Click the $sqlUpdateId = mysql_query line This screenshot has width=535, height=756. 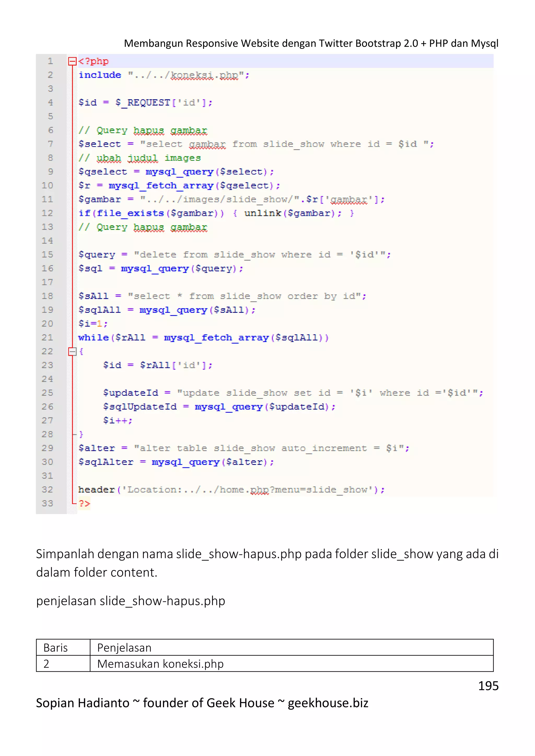[219, 407]
